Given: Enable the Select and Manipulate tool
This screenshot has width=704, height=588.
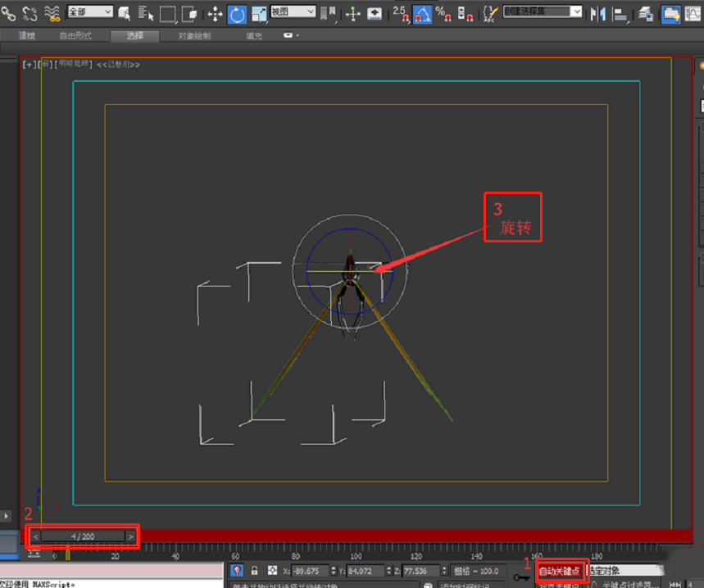Looking at the screenshot, I should click(353, 14).
